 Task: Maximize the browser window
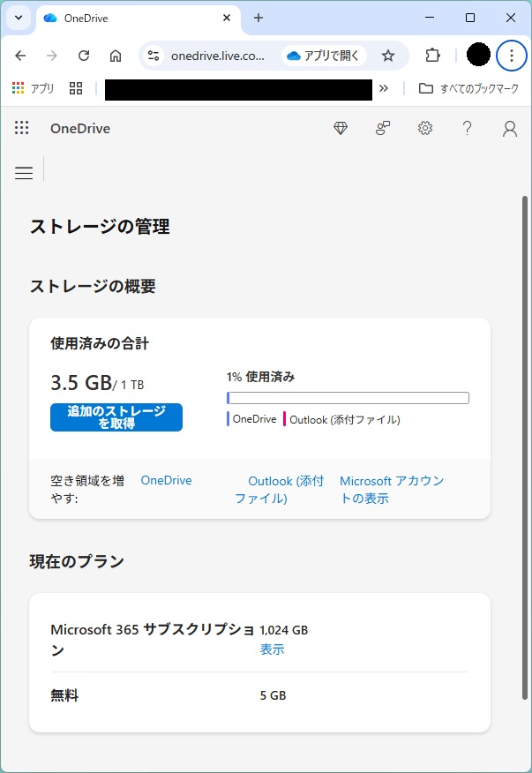(470, 19)
